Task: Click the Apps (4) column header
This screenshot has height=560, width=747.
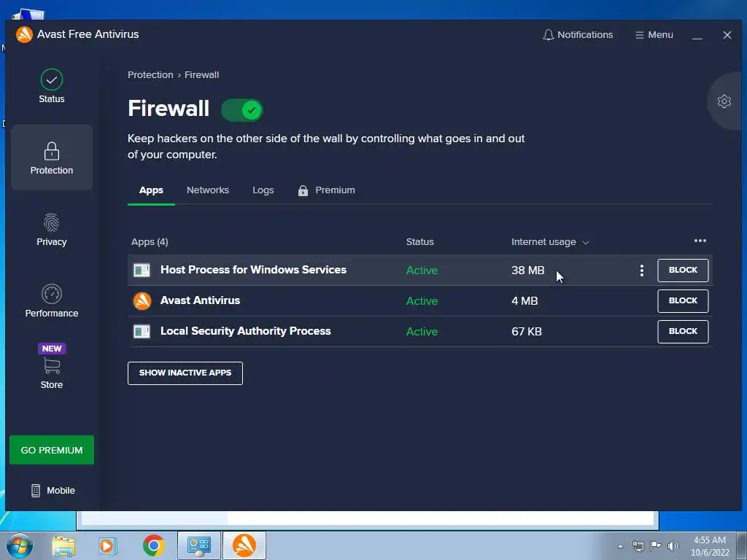Action: coord(150,242)
